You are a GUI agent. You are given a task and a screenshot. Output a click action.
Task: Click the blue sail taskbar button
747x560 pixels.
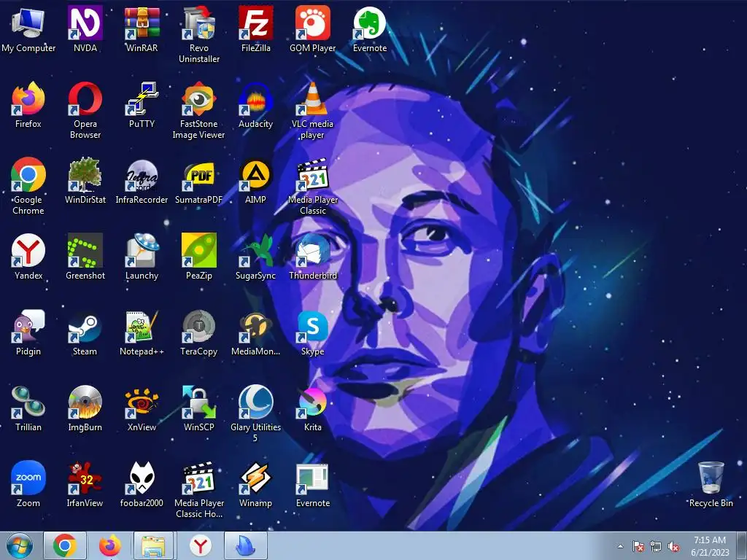[x=245, y=545]
